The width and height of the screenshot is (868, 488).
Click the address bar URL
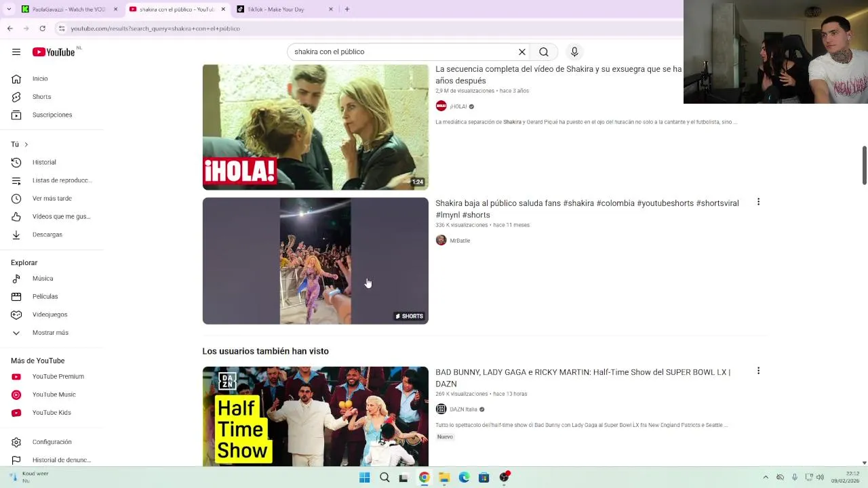pyautogui.click(x=155, y=28)
